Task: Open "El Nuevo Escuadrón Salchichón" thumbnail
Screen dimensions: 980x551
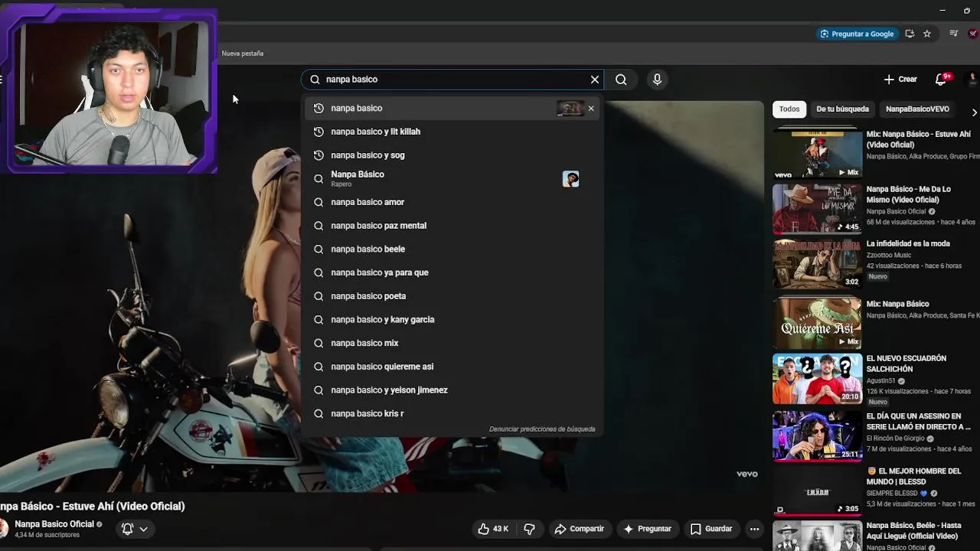Action: tap(817, 378)
